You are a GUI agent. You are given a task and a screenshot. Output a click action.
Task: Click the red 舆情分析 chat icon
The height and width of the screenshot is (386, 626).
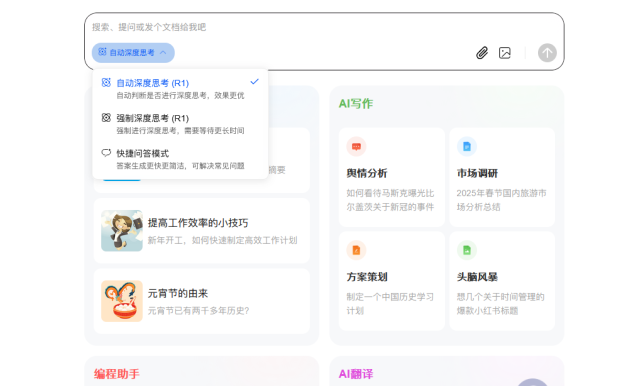(x=356, y=146)
